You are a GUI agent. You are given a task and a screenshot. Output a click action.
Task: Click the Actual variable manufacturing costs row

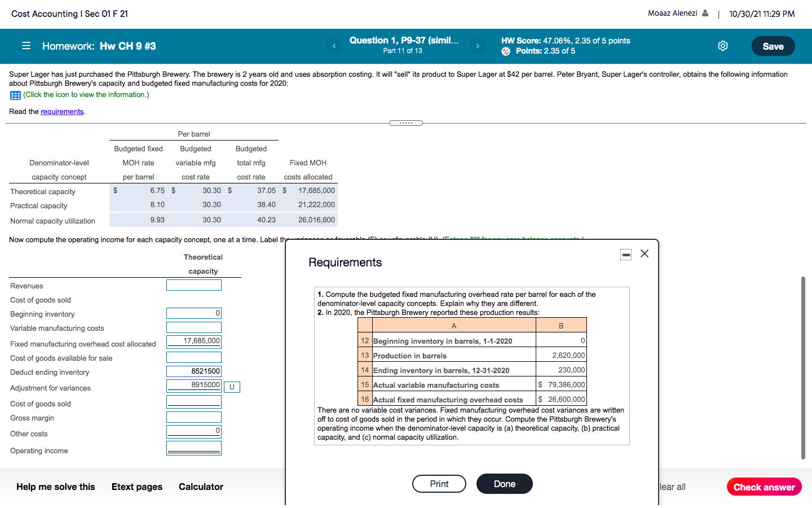coord(473,385)
